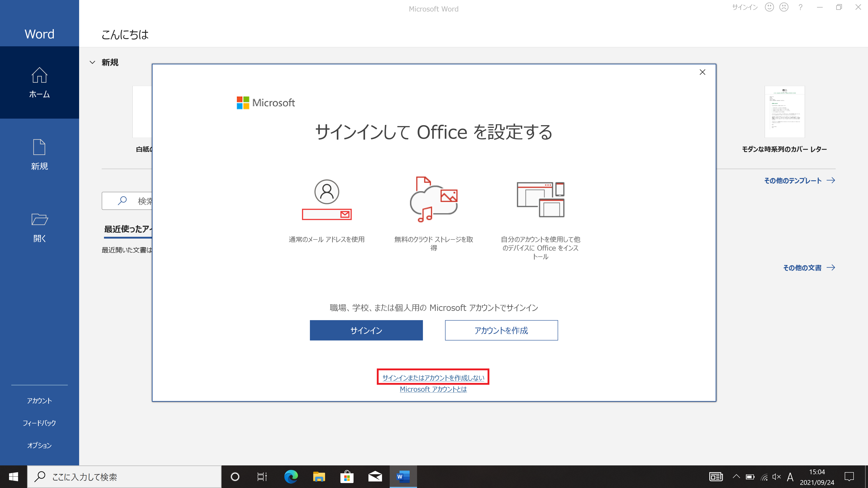Open File Explorer from taskbar

click(x=319, y=477)
